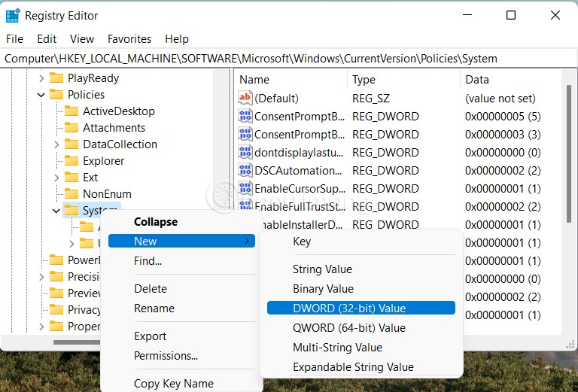Click the (Default) string value icon
Screen dimensions: 578x392
point(245,98)
